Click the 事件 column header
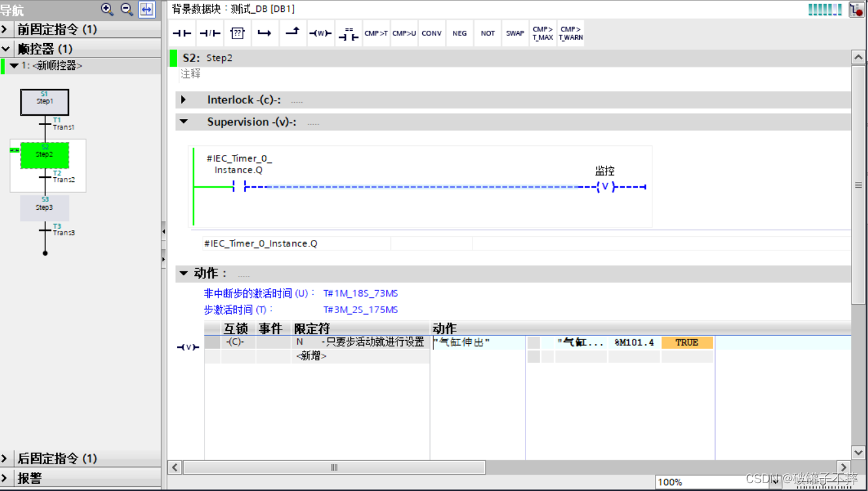The image size is (868, 491). [x=271, y=329]
